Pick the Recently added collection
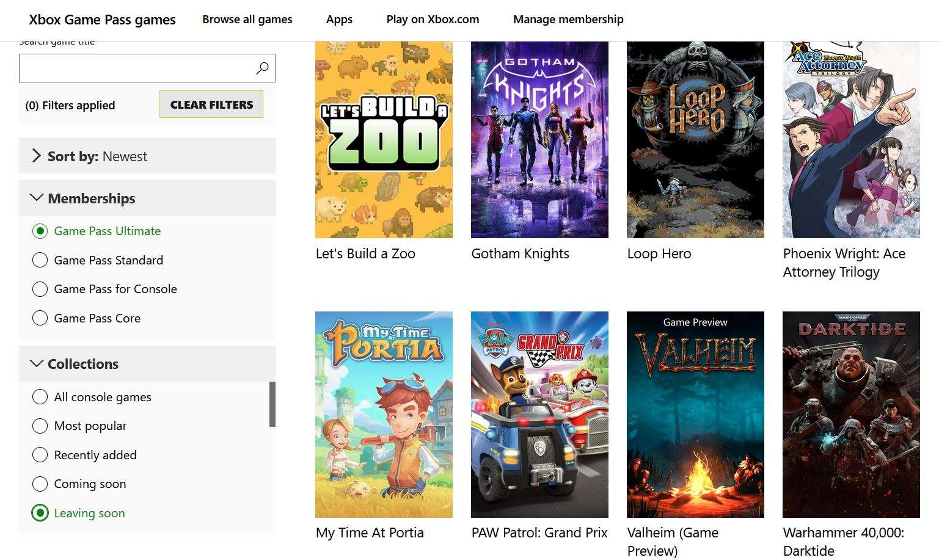This screenshot has width=939, height=560. point(40,455)
